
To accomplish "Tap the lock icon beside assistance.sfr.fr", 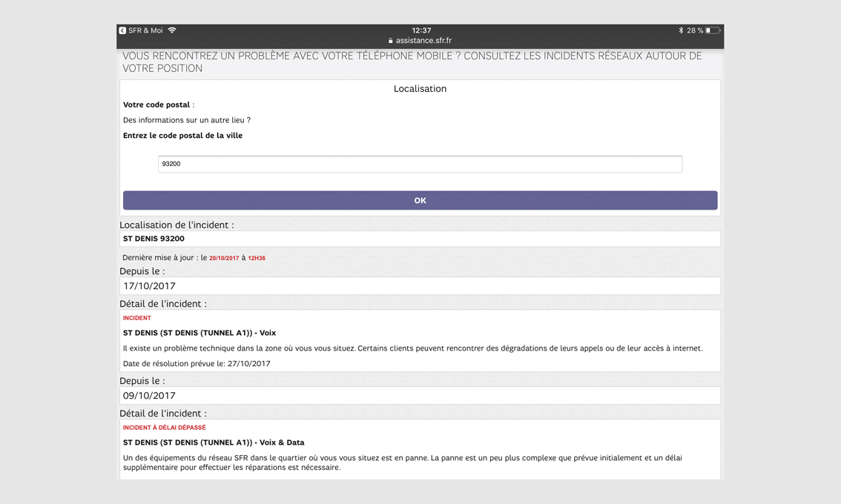I will pos(390,41).
